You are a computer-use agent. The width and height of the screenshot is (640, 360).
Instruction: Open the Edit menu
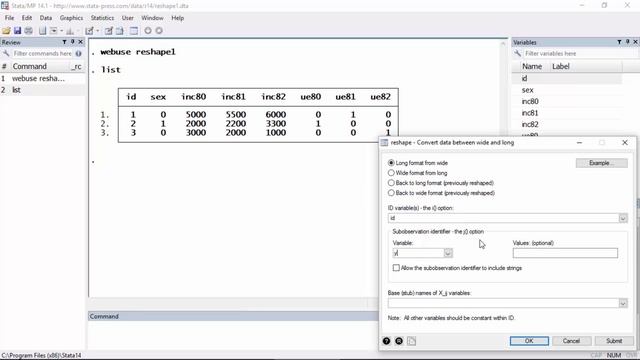click(27, 18)
